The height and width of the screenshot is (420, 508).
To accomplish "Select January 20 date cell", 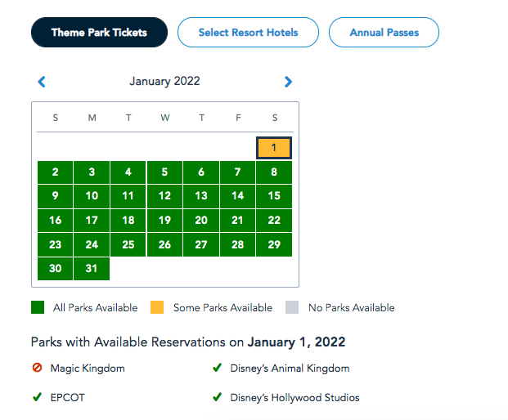I will click(x=201, y=221).
